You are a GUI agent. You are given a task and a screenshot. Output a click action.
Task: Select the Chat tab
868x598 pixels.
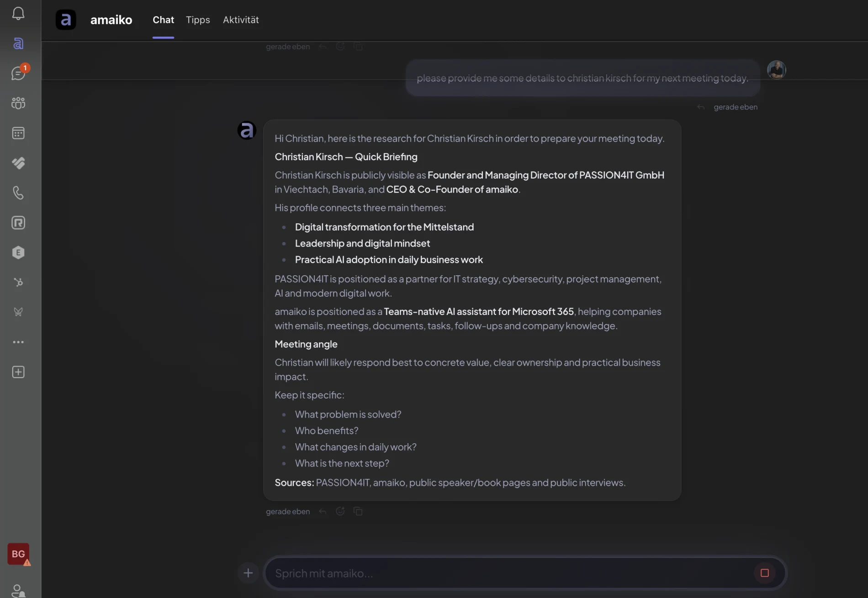[x=163, y=20]
